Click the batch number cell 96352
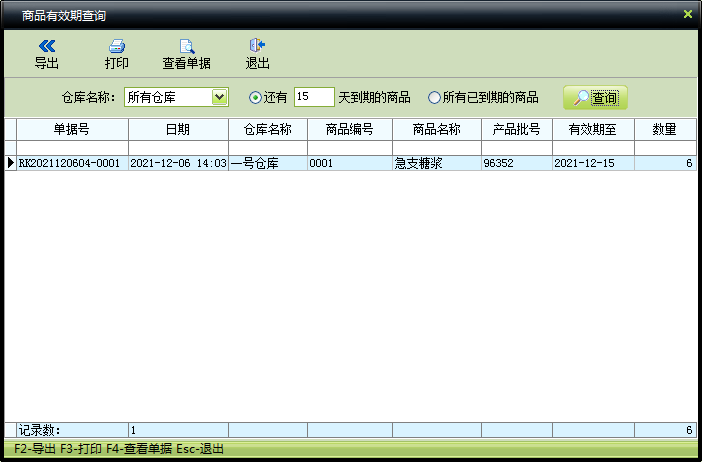Screen dimensions: 702x462 pos(517,163)
